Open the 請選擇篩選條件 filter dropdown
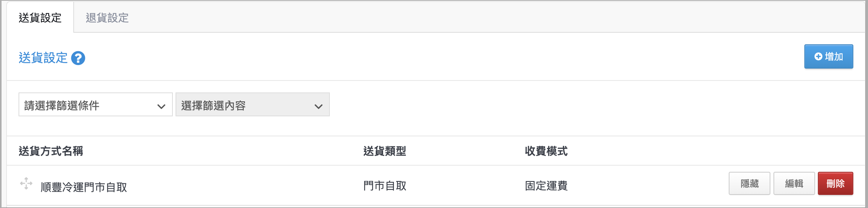This screenshot has width=868, height=208. pos(95,104)
